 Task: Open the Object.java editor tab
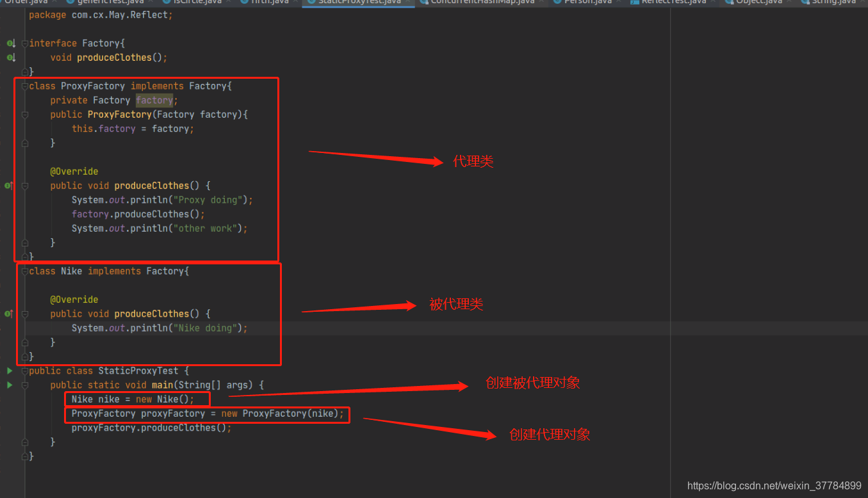(x=759, y=3)
